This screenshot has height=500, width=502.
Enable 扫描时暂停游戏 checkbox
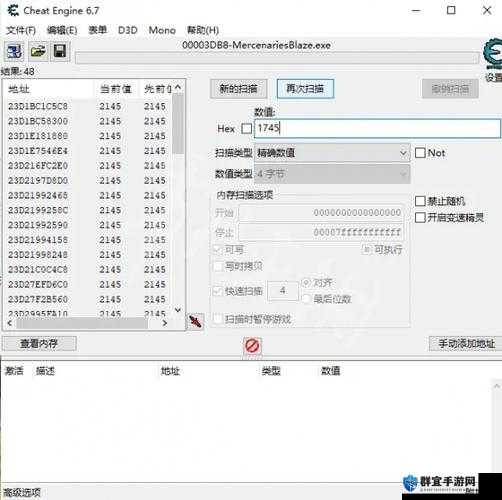click(218, 319)
